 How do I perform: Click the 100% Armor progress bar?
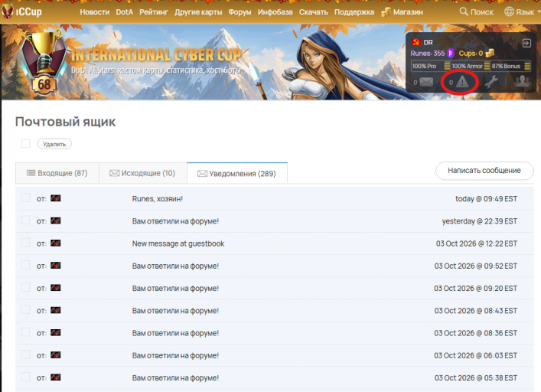tap(471, 66)
